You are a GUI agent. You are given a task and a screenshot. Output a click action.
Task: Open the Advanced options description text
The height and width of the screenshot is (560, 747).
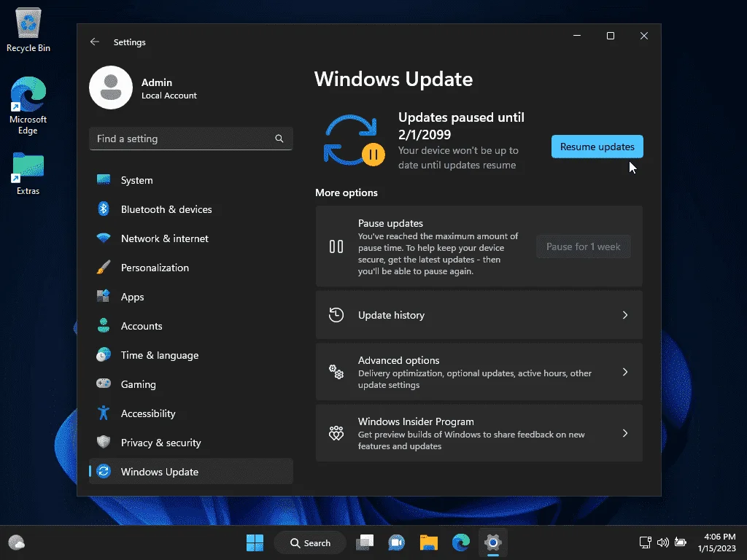click(474, 379)
